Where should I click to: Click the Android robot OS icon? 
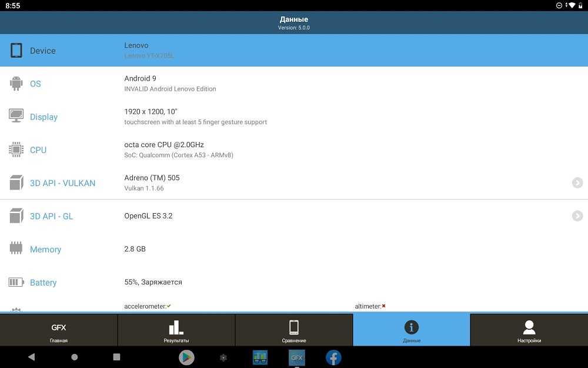(16, 84)
